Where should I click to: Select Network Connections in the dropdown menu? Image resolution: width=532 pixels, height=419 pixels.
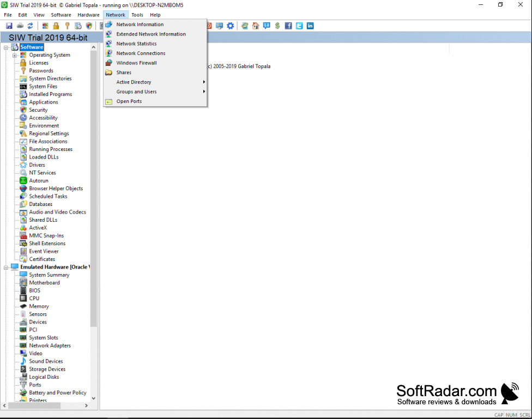coord(155,53)
